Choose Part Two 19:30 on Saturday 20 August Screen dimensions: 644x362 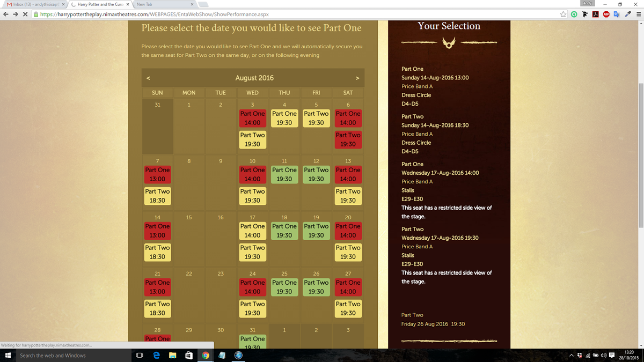pyautogui.click(x=348, y=252)
